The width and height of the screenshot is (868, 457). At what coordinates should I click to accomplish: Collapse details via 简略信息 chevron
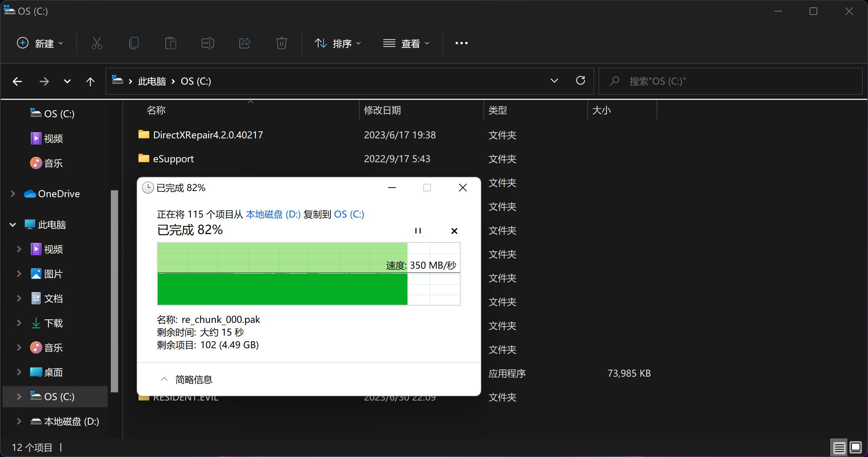pyautogui.click(x=164, y=379)
